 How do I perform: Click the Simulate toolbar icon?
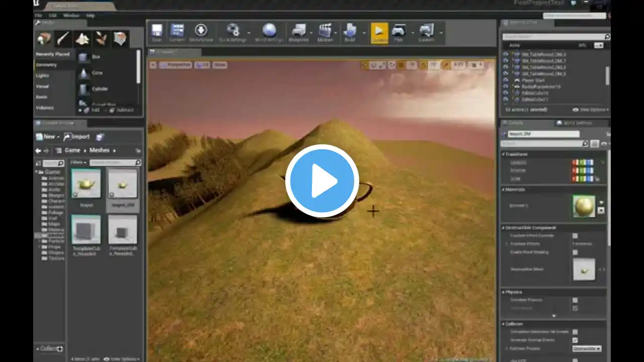click(379, 33)
